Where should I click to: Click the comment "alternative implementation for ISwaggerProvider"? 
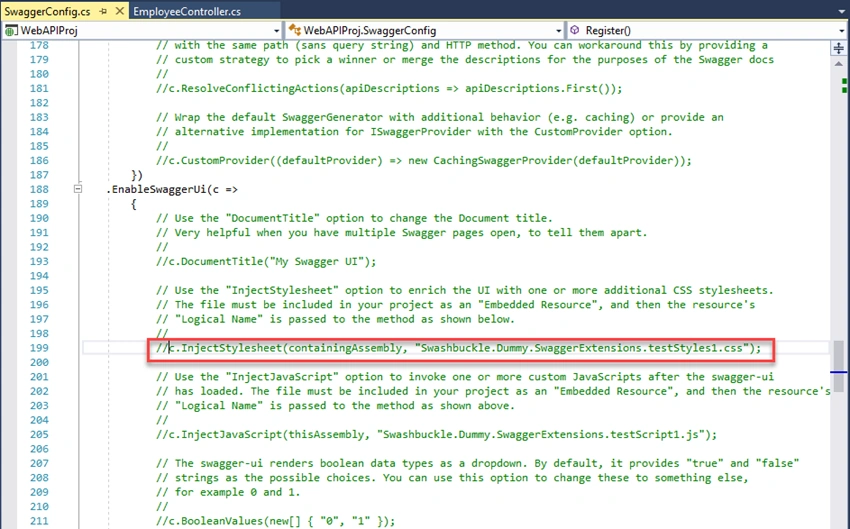point(414,132)
